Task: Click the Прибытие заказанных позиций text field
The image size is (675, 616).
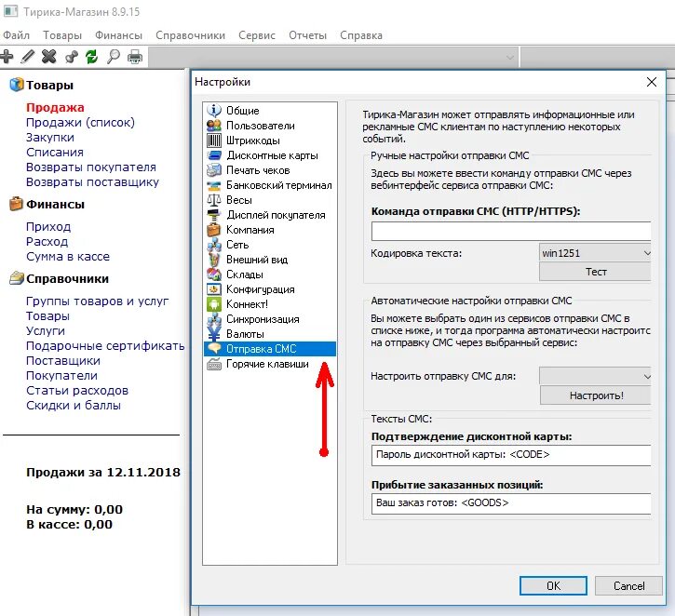Action: [511, 503]
